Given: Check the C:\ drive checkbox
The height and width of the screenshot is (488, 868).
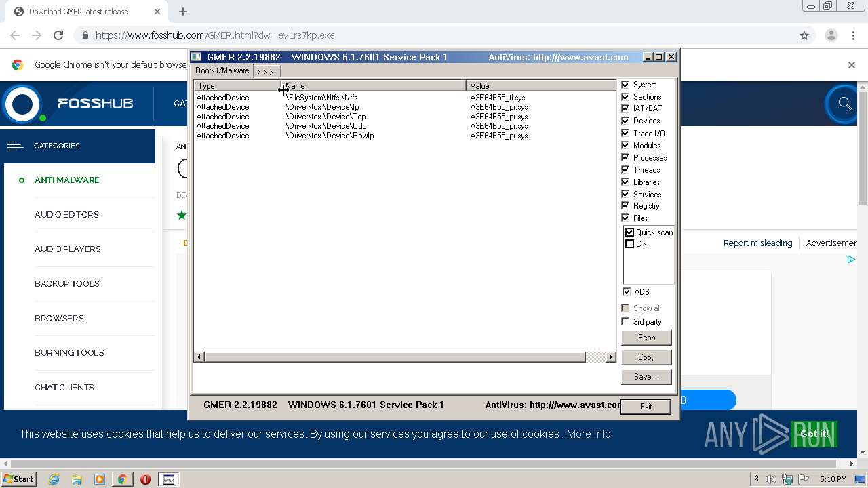Looking at the screenshot, I should pos(630,244).
